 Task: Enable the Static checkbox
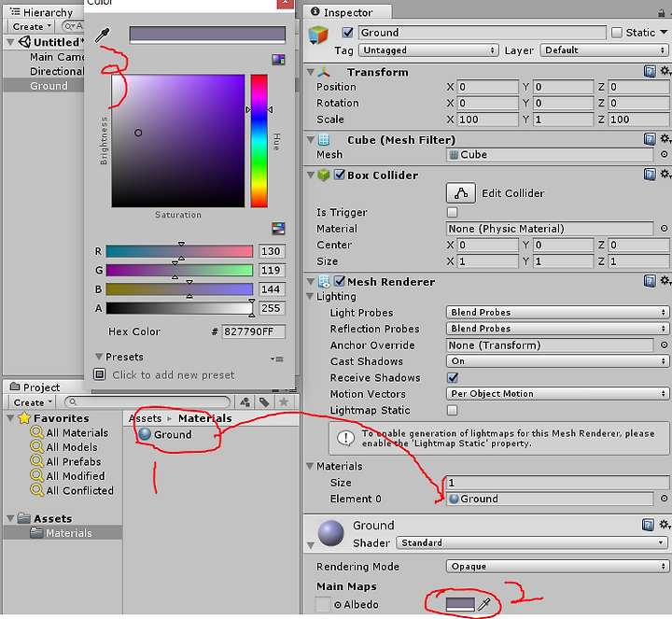click(617, 33)
